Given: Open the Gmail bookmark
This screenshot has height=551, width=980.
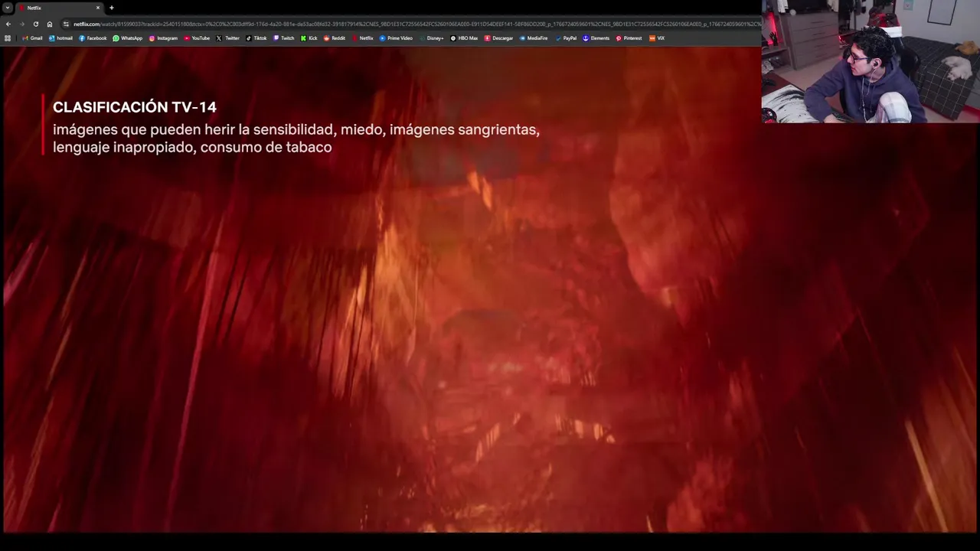Looking at the screenshot, I should [32, 38].
